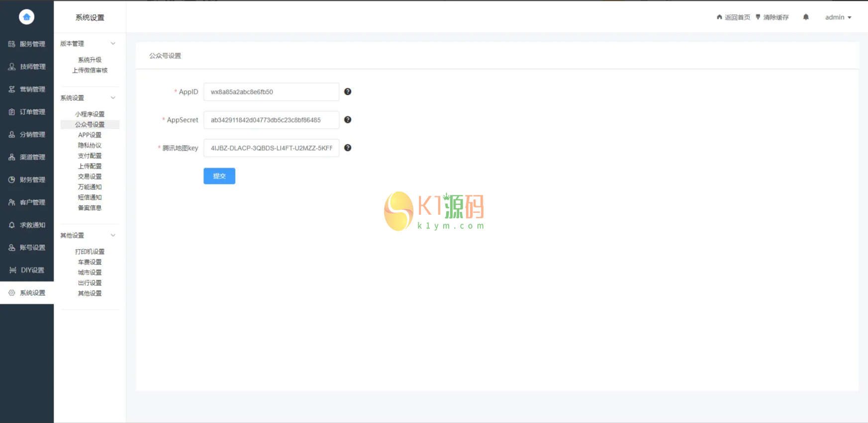This screenshot has height=423, width=868.
Task: Open the 其他设置 item below 出行设置
Action: click(x=90, y=293)
